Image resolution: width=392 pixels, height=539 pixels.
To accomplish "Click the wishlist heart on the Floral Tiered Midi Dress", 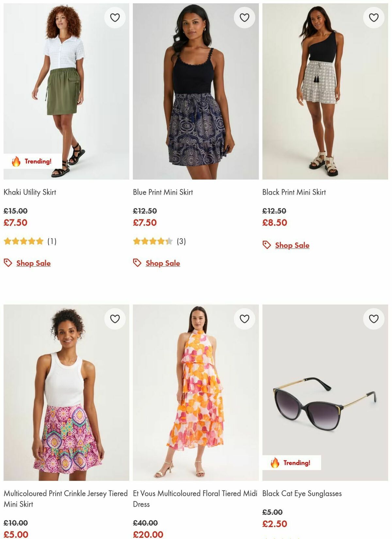I will [244, 318].
